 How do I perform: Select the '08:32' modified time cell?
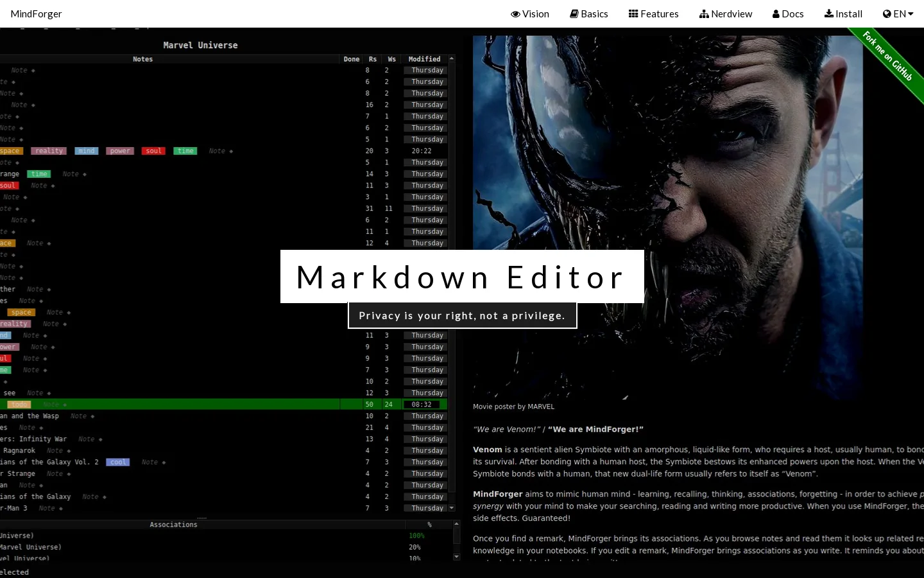[x=422, y=405]
